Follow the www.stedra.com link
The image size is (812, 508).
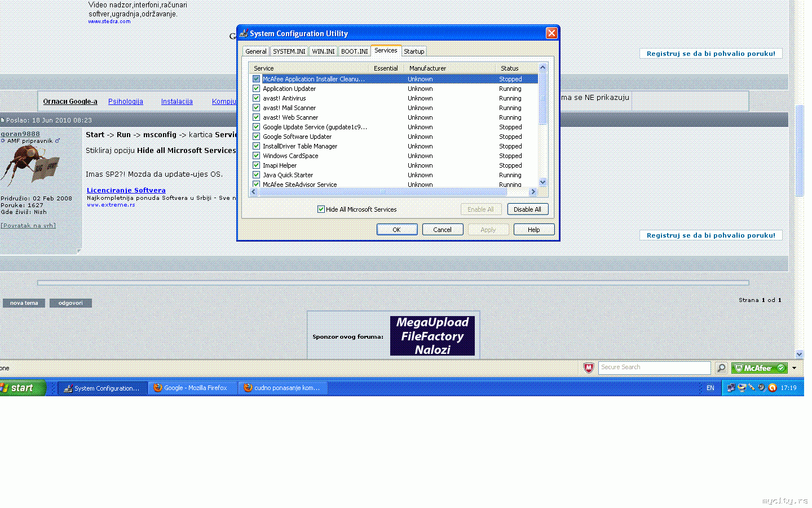click(109, 21)
